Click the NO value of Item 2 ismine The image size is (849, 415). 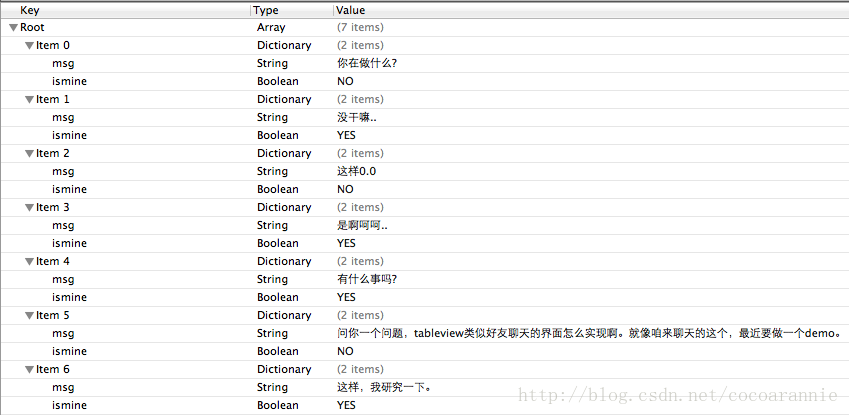tap(345, 189)
